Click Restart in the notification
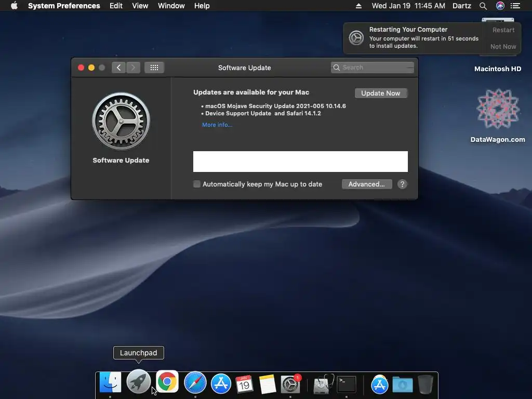532x399 pixels. [503, 30]
